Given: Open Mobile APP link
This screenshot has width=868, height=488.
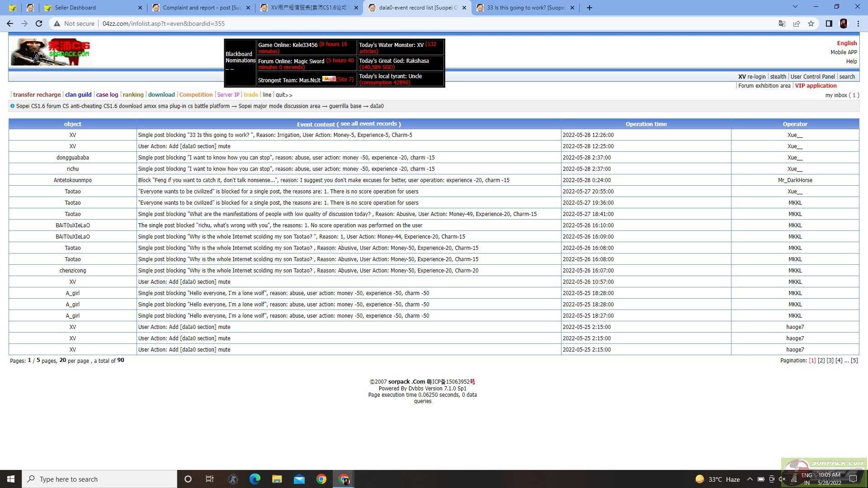Looking at the screenshot, I should point(844,52).
